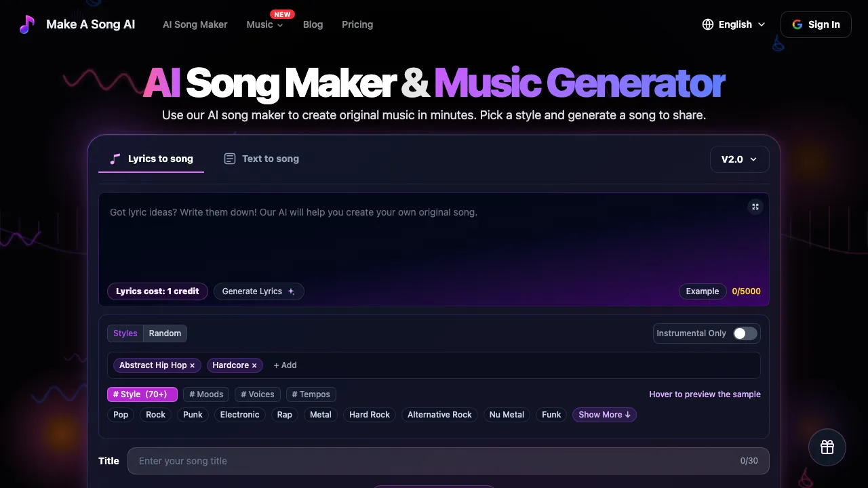Image resolution: width=868 pixels, height=488 pixels.
Task: Click the + Add style button
Action: click(285, 365)
